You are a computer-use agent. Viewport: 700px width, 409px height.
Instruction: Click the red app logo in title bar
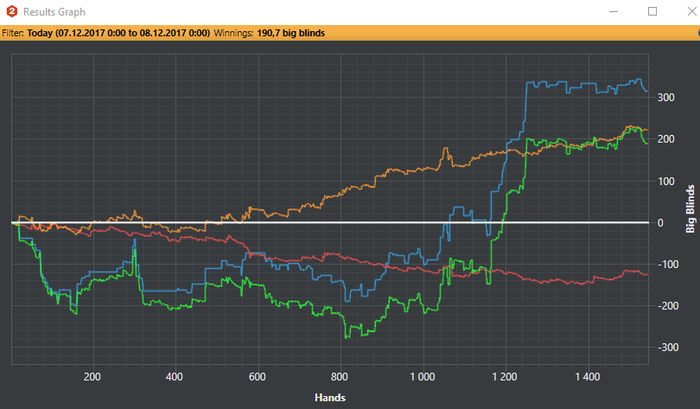pos(12,12)
